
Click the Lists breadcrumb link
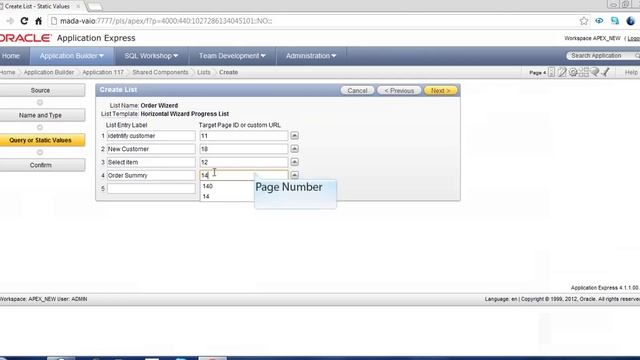(204, 72)
